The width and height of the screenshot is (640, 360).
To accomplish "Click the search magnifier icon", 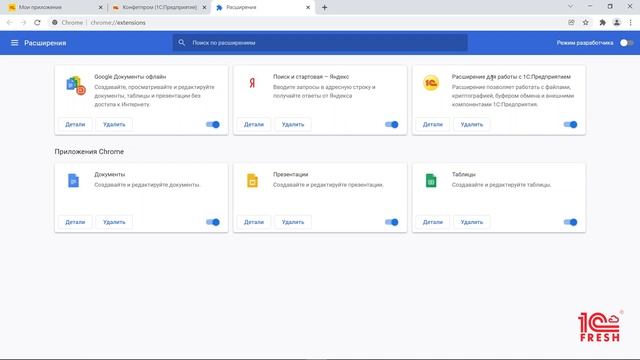I will [x=182, y=42].
